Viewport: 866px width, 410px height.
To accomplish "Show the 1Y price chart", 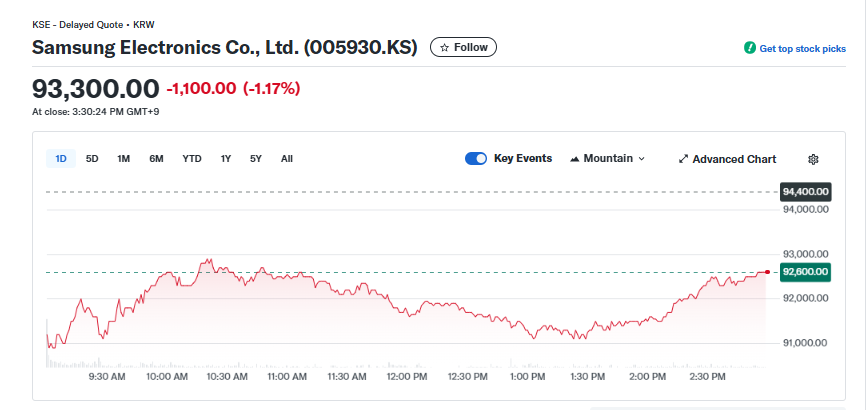I will (x=226, y=159).
